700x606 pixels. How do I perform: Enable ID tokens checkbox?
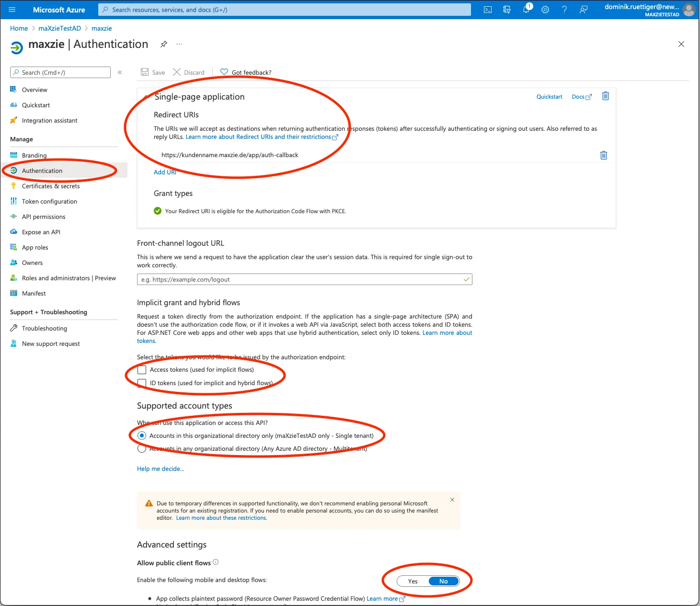click(142, 383)
